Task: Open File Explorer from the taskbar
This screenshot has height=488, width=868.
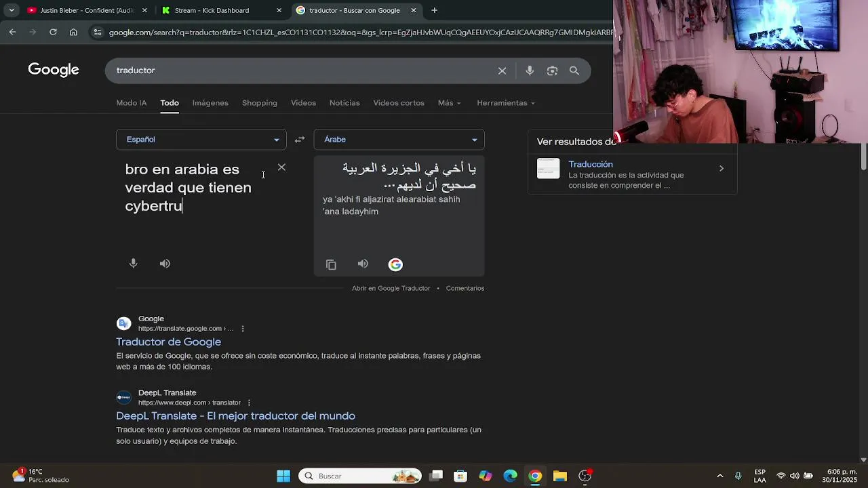Action: tap(559, 476)
